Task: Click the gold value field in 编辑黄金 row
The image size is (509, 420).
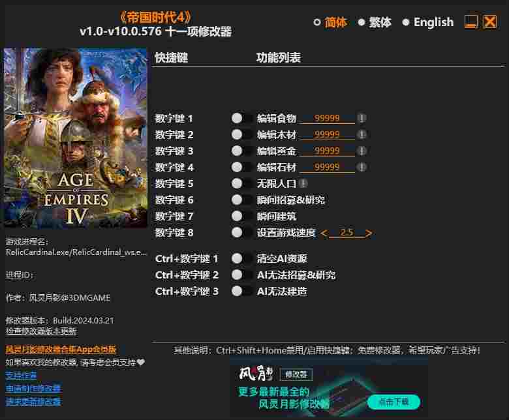Action: (x=327, y=151)
